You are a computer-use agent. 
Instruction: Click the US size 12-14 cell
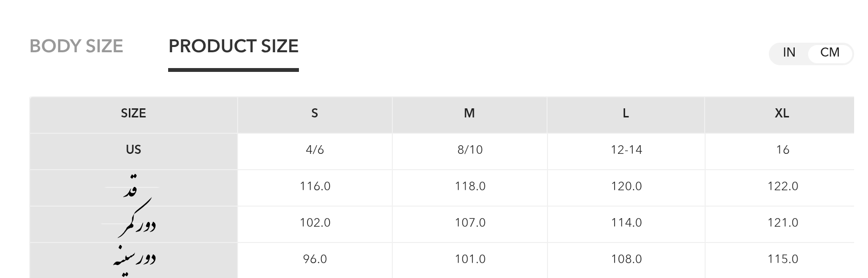pyautogui.click(x=626, y=150)
